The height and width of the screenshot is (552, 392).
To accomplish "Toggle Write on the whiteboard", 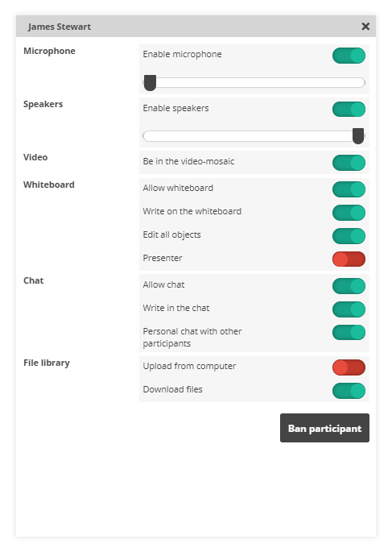I will (x=349, y=213).
